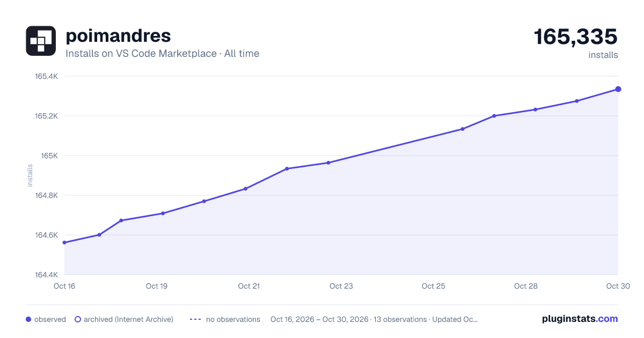Click the hollow archived legend circle

(78, 319)
